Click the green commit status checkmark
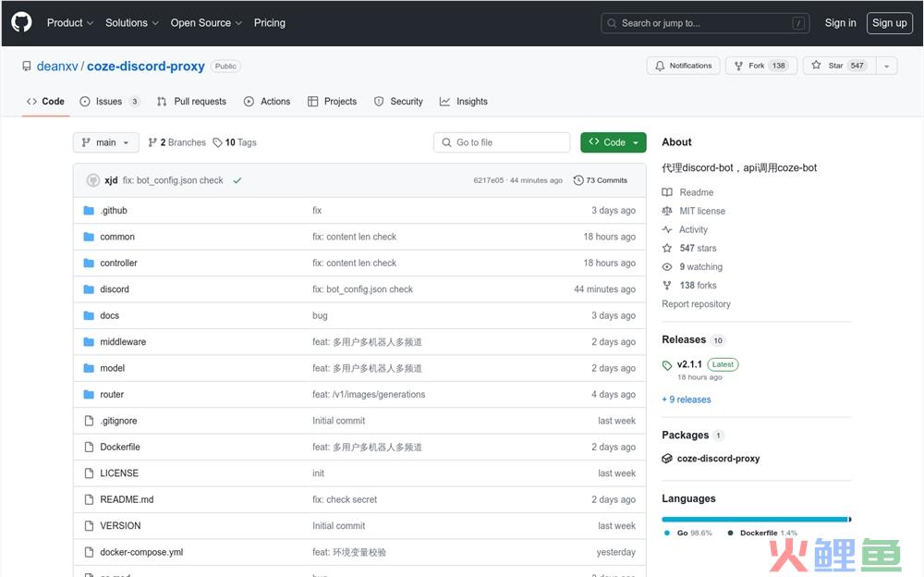The width and height of the screenshot is (924, 577). (237, 180)
